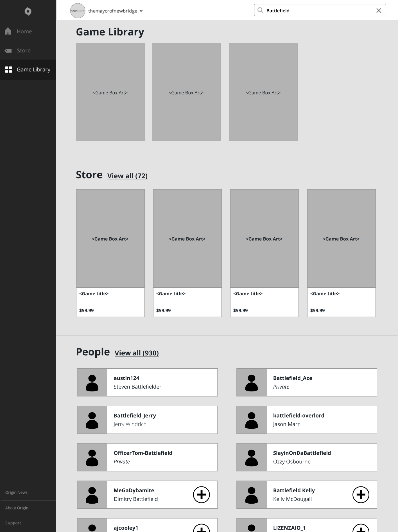The image size is (398, 532).
Task: Click the Origin logo in sidebar
Action: (28, 11)
